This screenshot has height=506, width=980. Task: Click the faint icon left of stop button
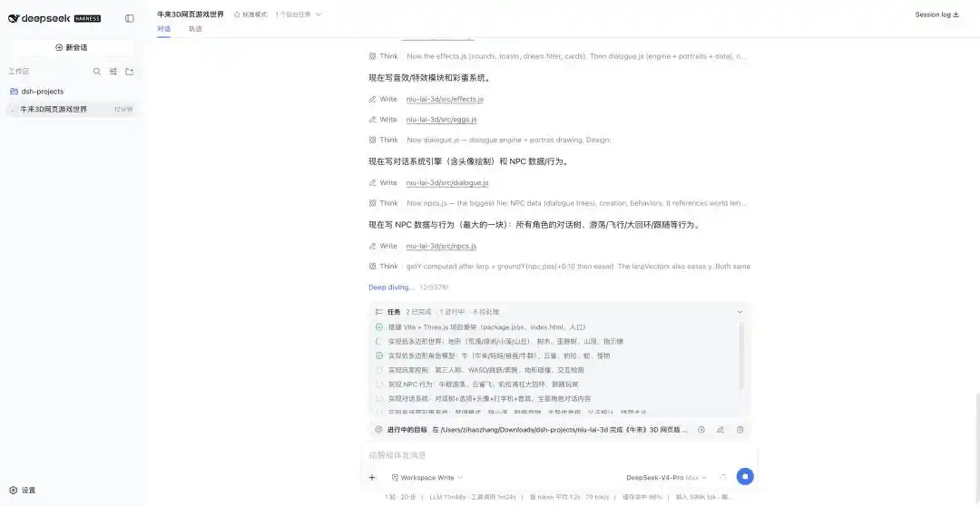723,477
